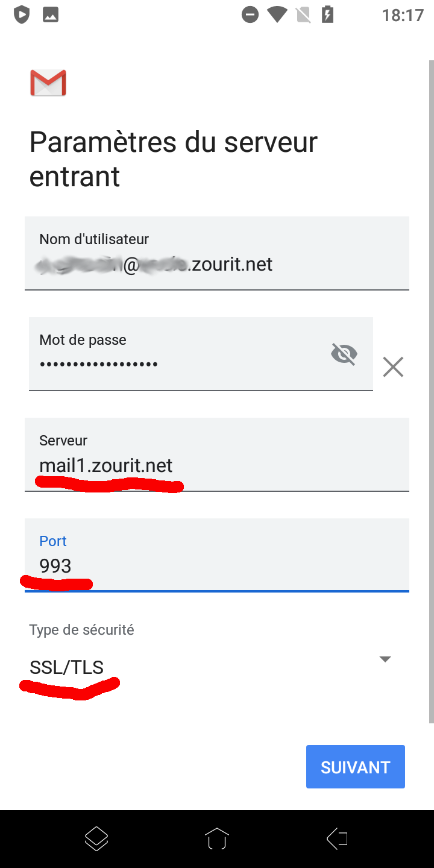This screenshot has width=434, height=868.
Task: Tap the battery charging status icon
Action: 327,14
